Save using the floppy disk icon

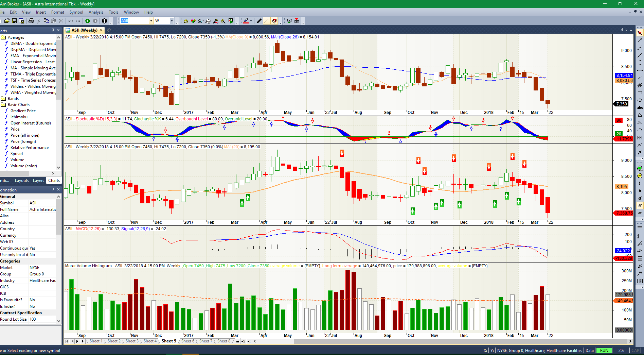point(14,21)
